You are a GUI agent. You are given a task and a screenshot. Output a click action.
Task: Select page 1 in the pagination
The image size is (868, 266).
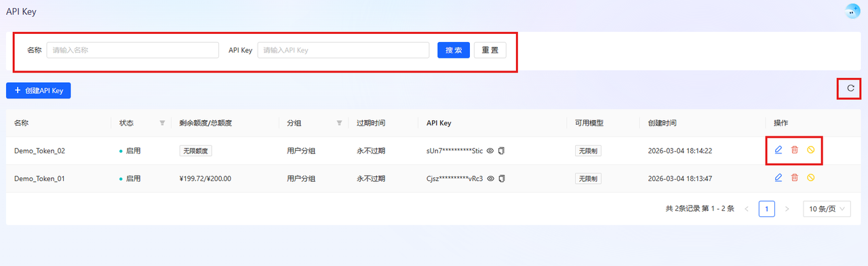click(x=766, y=209)
